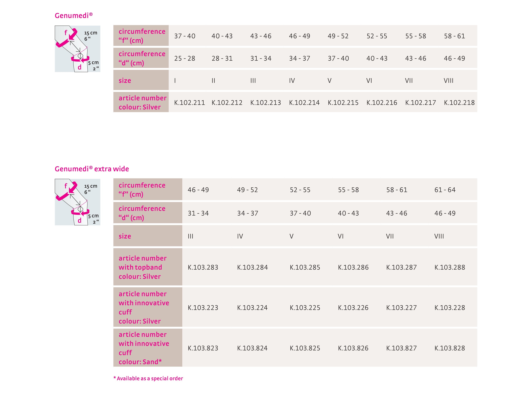Pick innovative cuff Silver article K.103.226

pos(353,308)
